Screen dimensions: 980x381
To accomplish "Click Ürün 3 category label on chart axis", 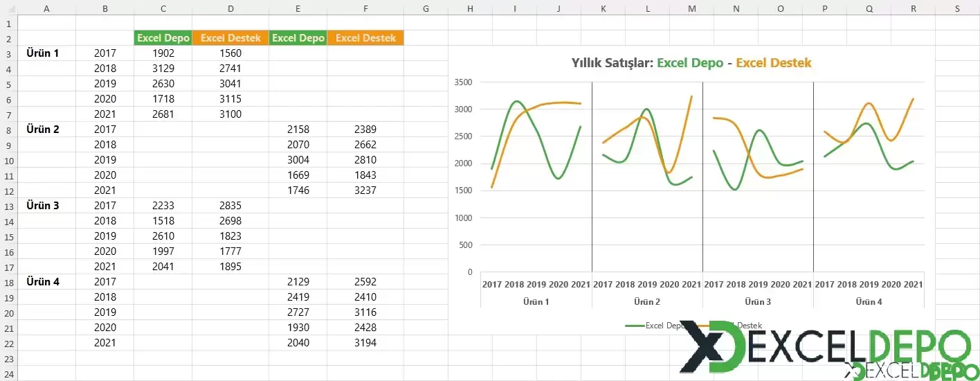I will click(758, 302).
